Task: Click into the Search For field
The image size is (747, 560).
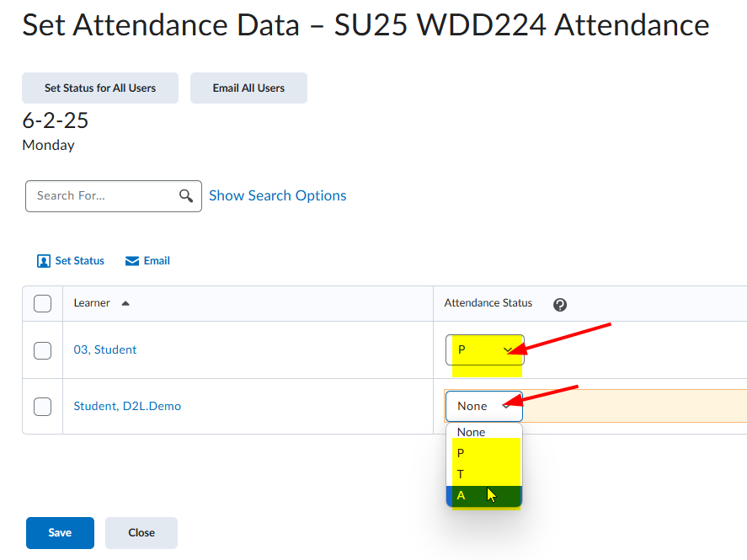Action: coord(103,195)
